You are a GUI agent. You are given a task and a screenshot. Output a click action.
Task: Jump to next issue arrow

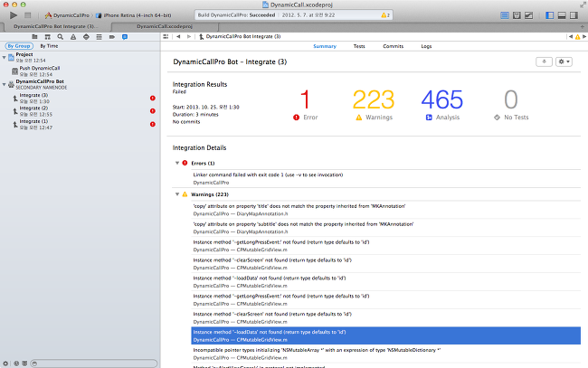coord(584,37)
